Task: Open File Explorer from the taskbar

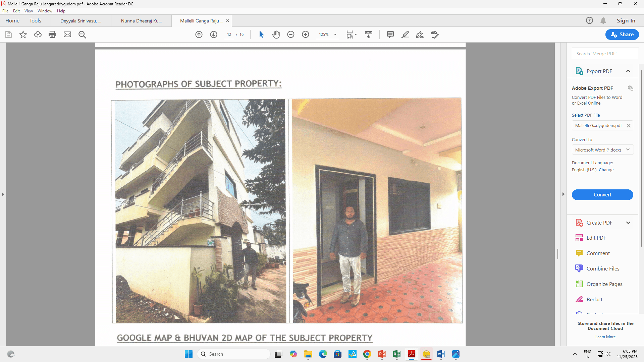Action: coord(308,354)
